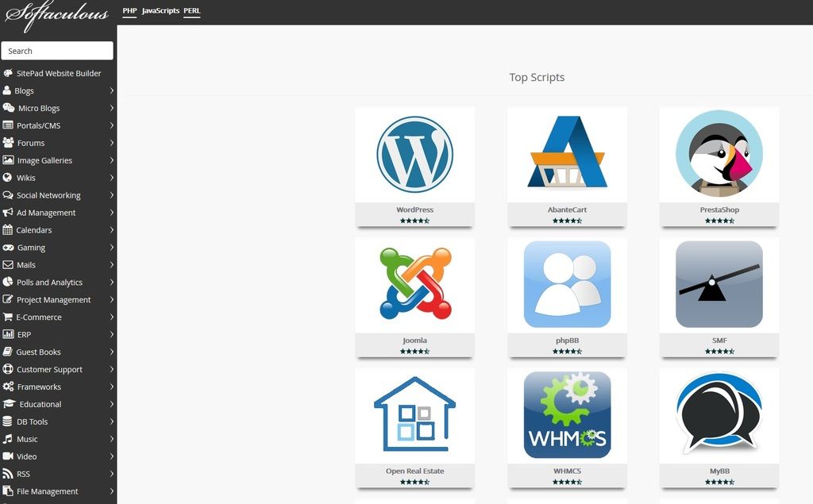
Task: Expand the Frameworks category arrow
Action: pyautogui.click(x=111, y=387)
